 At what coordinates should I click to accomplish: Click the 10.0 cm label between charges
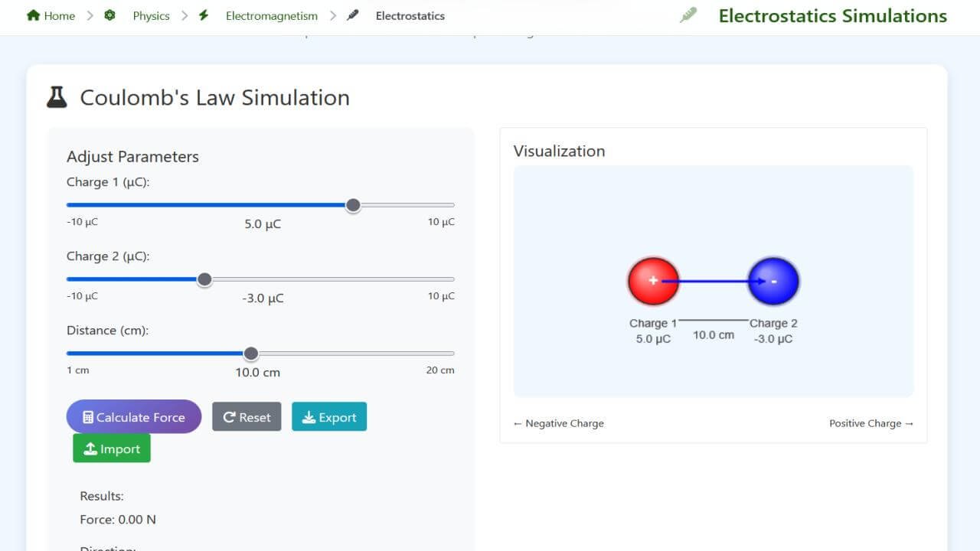click(714, 335)
